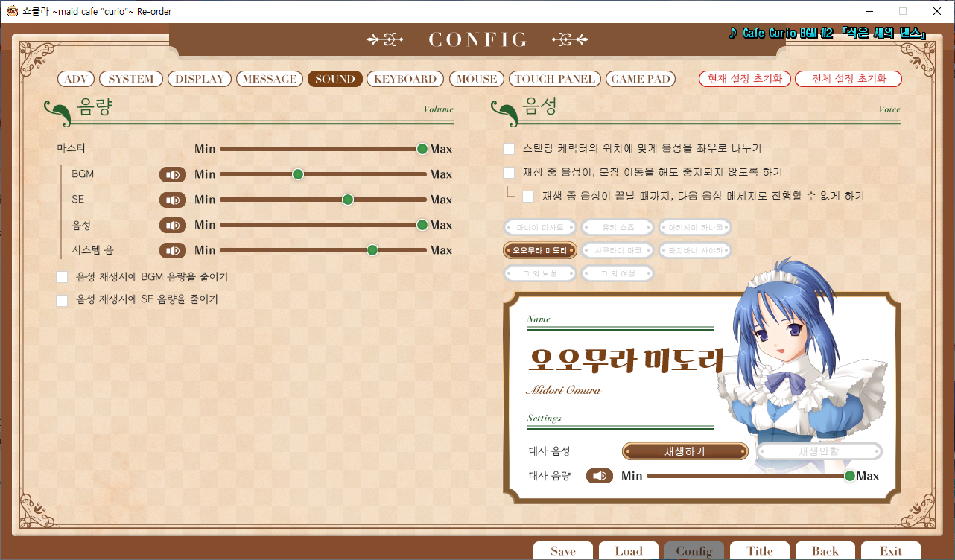Screen dimensions: 955x560
Task: Click the SE volume slider handle
Action: (347, 200)
